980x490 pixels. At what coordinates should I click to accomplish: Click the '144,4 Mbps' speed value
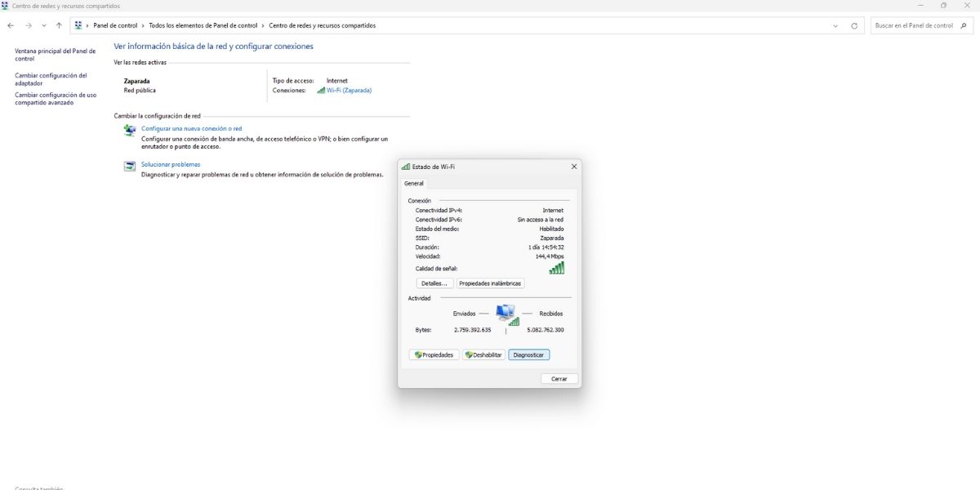pos(550,256)
